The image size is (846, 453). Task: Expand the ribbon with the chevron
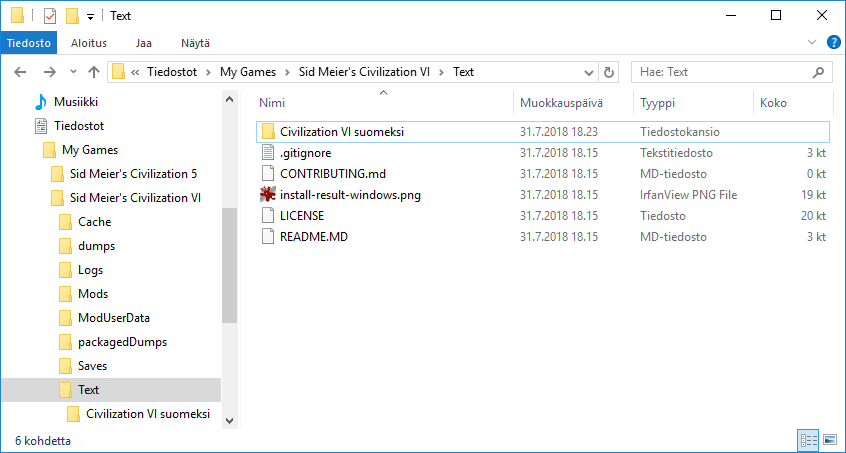click(x=811, y=43)
